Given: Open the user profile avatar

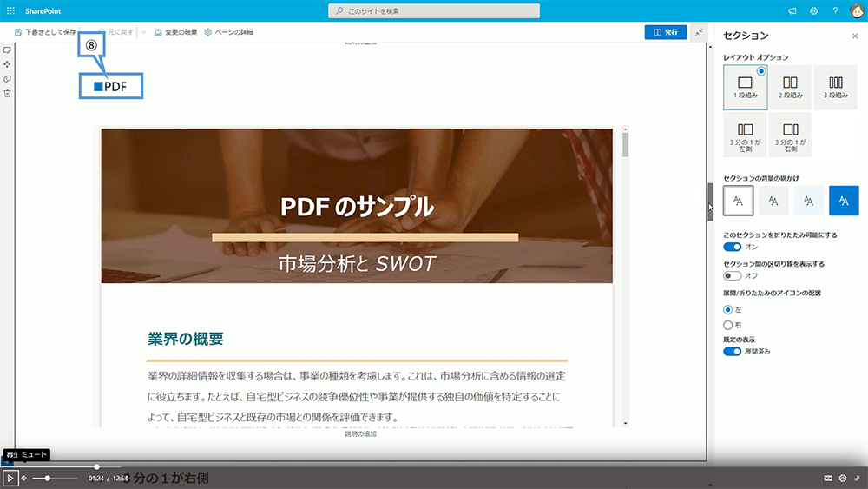Looking at the screenshot, I should (857, 11).
